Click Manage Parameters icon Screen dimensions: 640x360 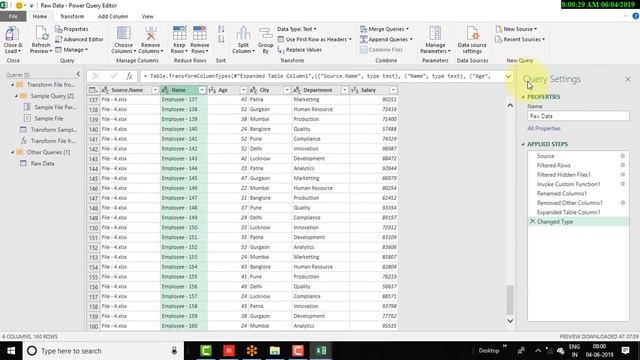[x=435, y=33]
